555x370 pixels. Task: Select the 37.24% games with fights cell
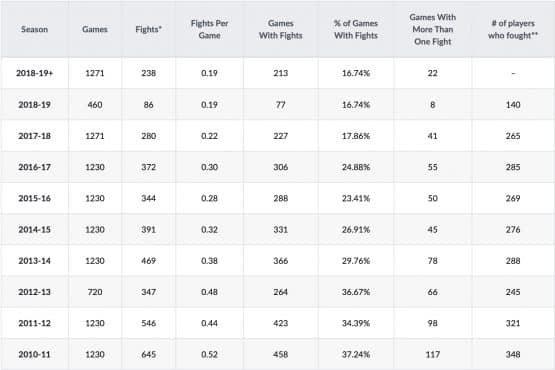pos(356,354)
